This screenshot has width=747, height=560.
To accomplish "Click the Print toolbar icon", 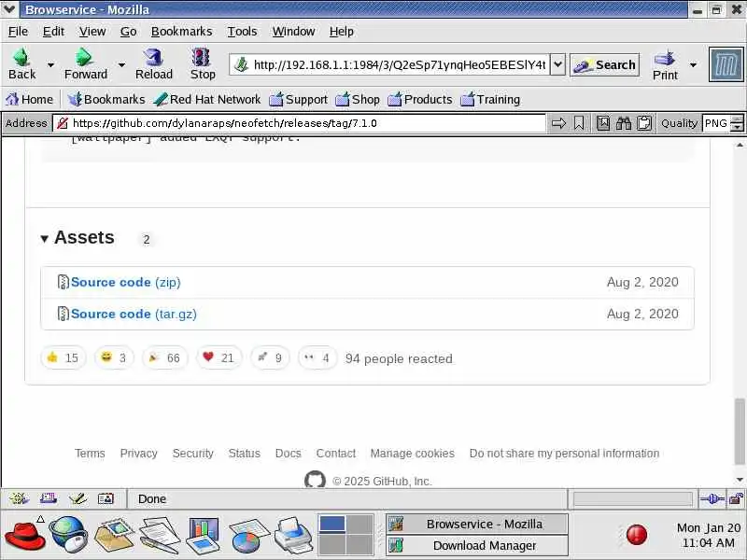I will [x=665, y=58].
